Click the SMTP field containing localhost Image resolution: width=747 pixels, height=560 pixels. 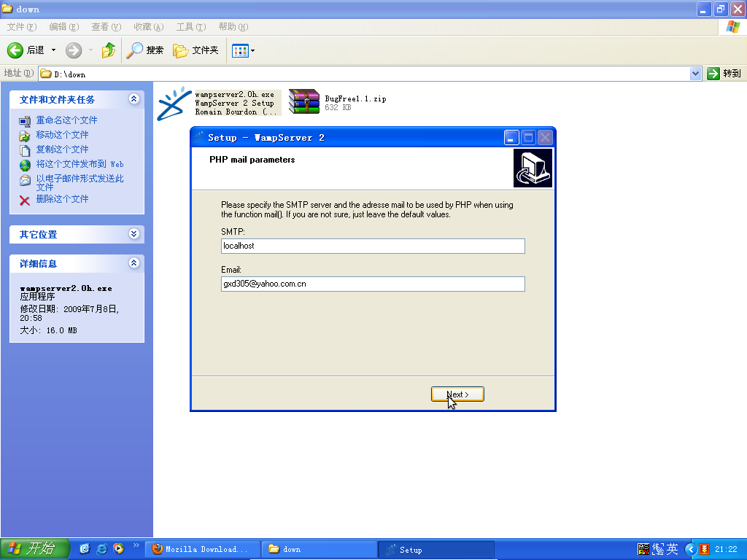[373, 246]
